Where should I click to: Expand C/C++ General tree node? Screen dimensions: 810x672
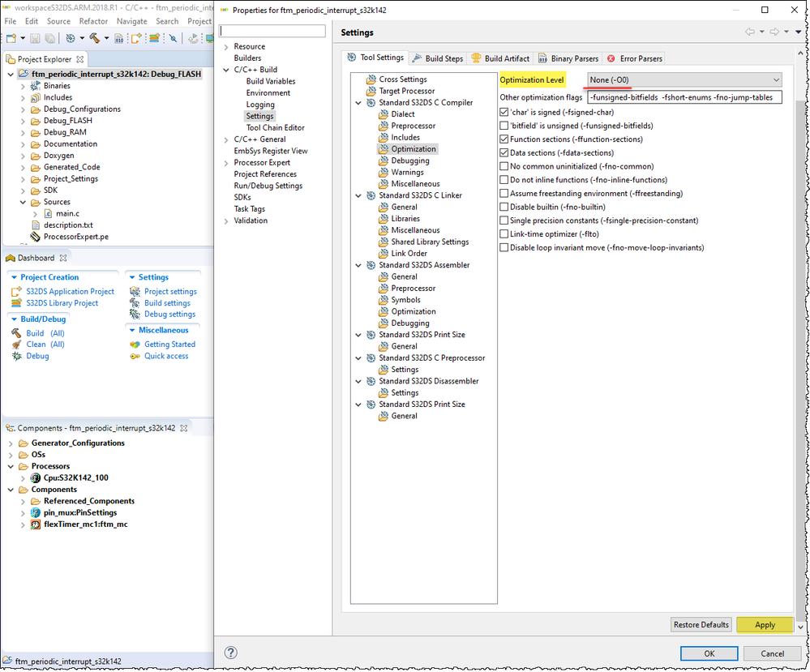click(x=226, y=139)
